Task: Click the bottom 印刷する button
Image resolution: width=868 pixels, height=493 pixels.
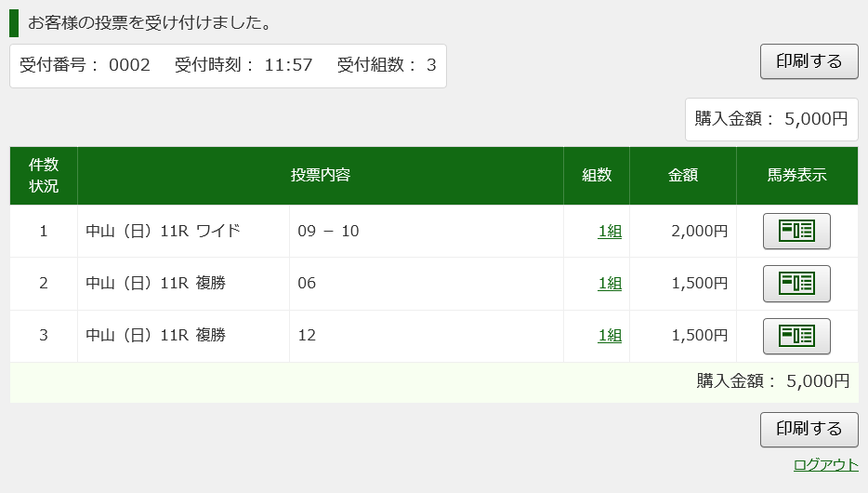Action: coord(809,430)
